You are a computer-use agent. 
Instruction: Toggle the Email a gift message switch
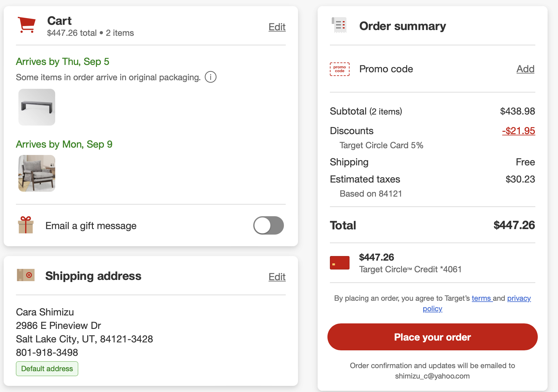(269, 225)
